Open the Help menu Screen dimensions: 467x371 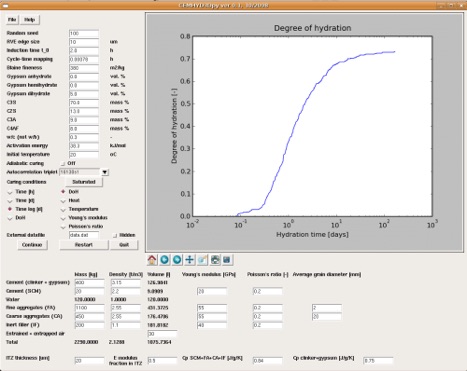coord(30,20)
